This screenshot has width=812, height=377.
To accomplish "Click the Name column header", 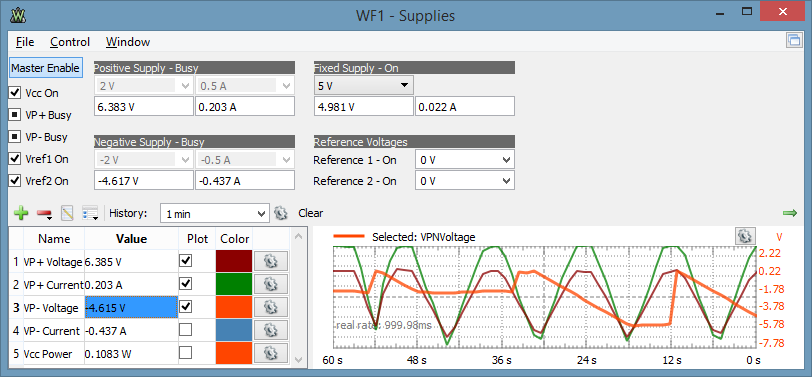I will click(x=54, y=239).
